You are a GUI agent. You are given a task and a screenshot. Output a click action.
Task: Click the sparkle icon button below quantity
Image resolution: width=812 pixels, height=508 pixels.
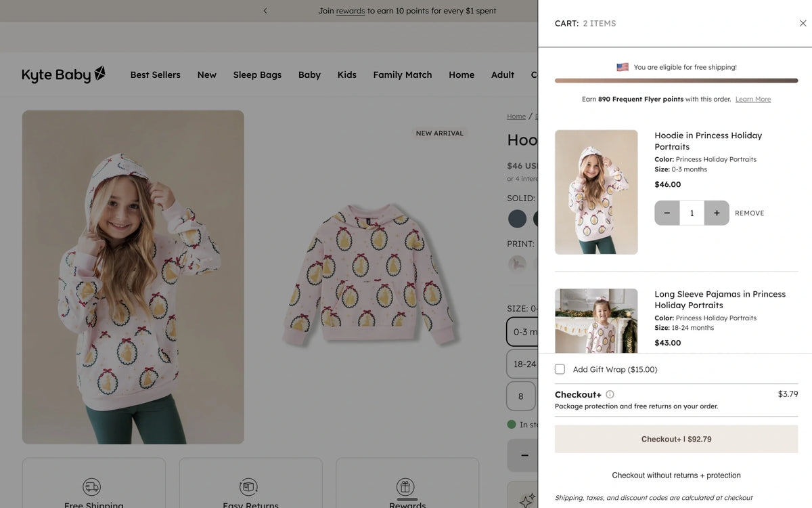[x=526, y=500]
